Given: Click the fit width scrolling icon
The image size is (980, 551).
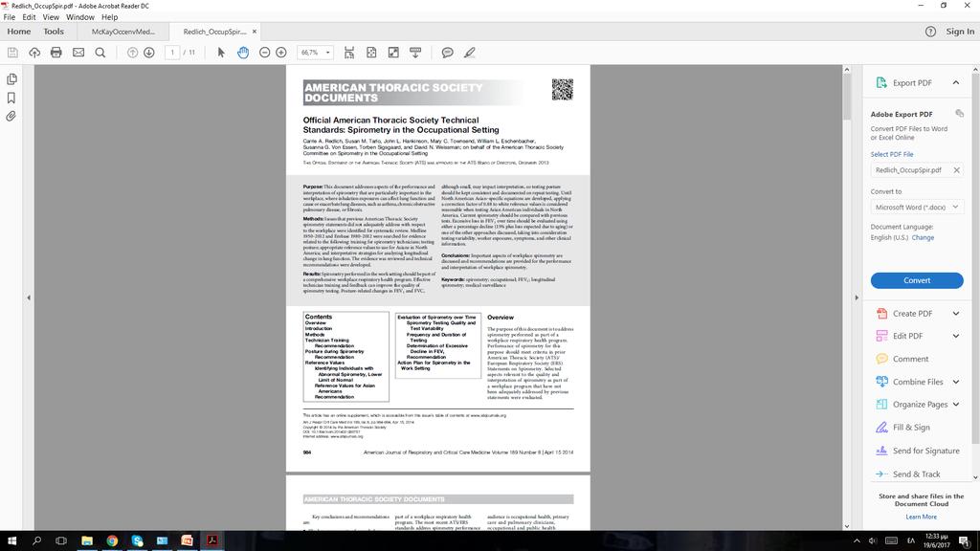Looking at the screenshot, I should [349, 53].
